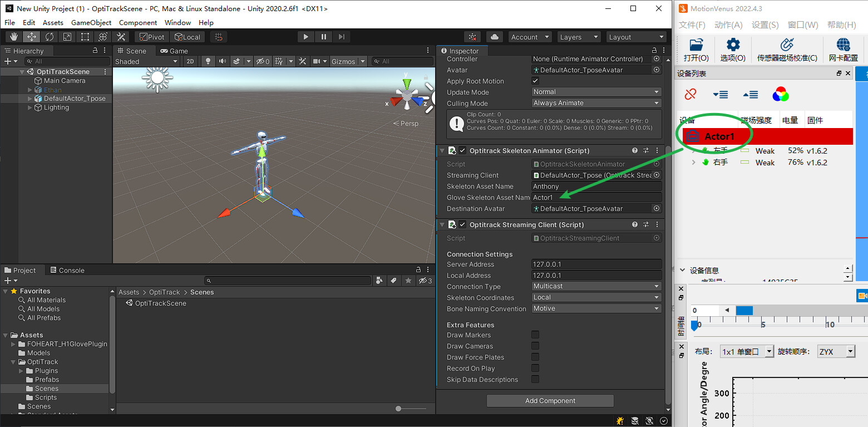Screen dimensions: 868x427
Task: Open Bone Naming Convention dropdown
Action: pyautogui.click(x=596, y=308)
